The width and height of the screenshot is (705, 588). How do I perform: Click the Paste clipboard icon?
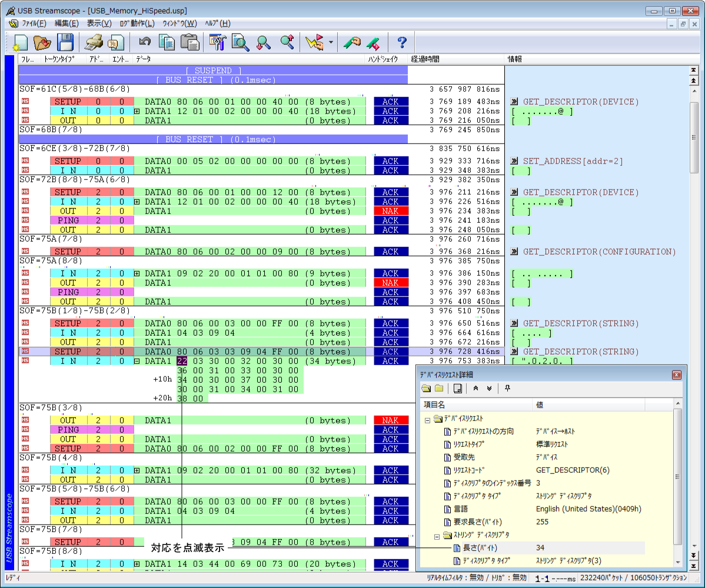[x=189, y=43]
